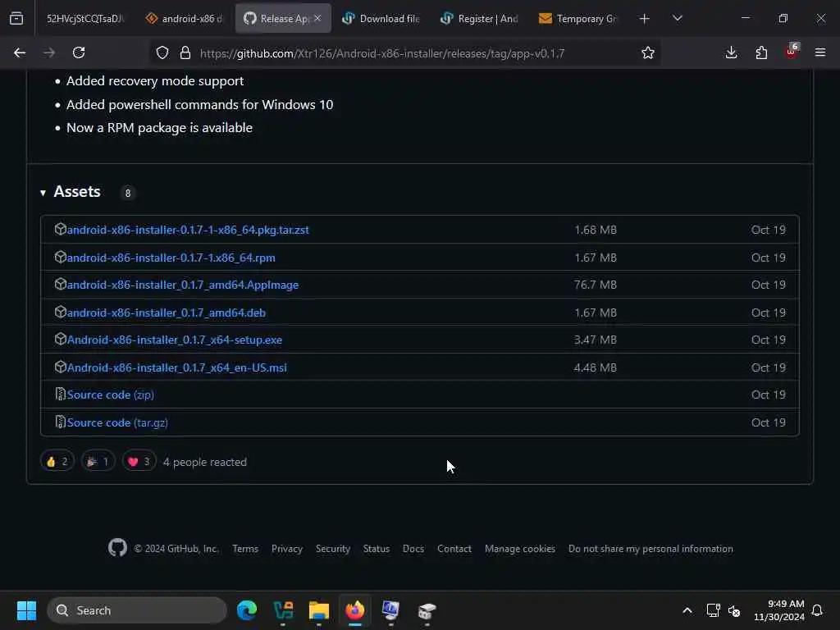840x630 pixels.
Task: Download the x64_en-US.msi installer
Action: pos(177,368)
